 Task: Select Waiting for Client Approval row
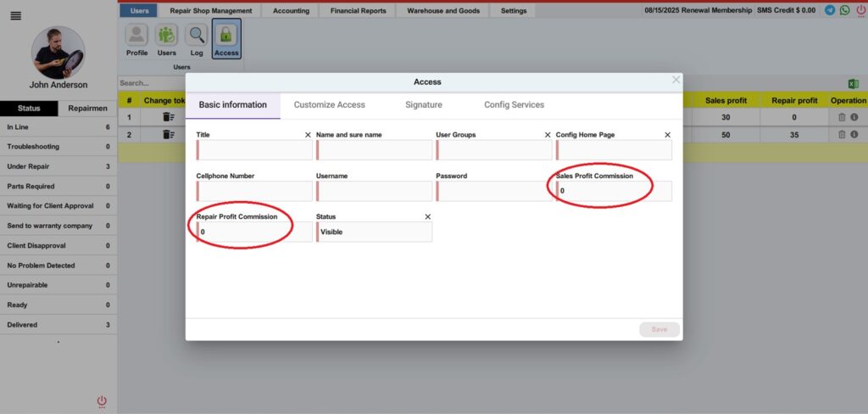pos(58,205)
